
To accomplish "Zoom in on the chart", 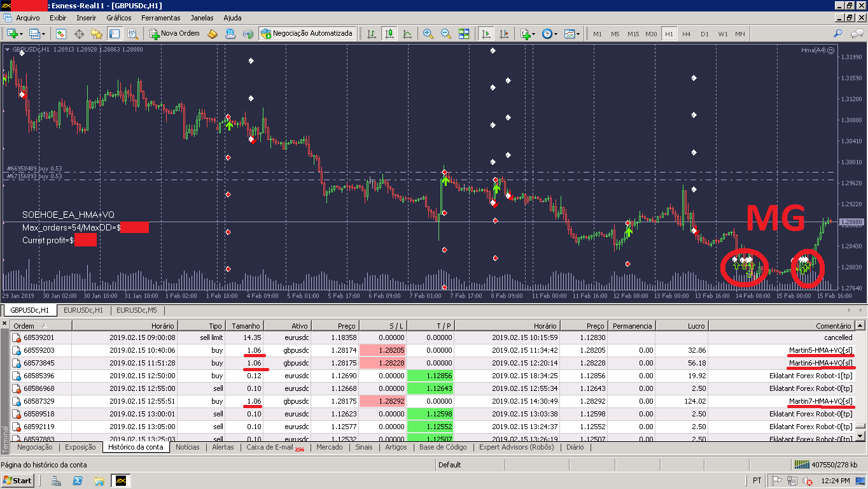I will coord(428,34).
